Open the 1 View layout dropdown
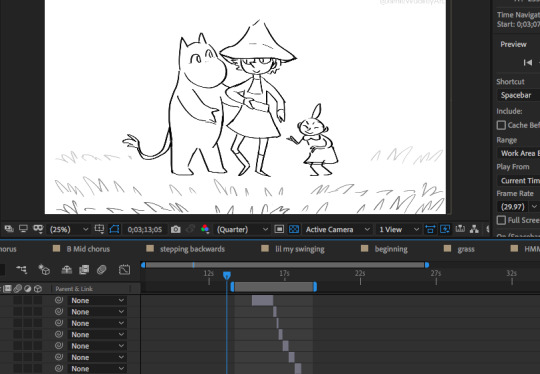540x374 pixels. click(399, 229)
